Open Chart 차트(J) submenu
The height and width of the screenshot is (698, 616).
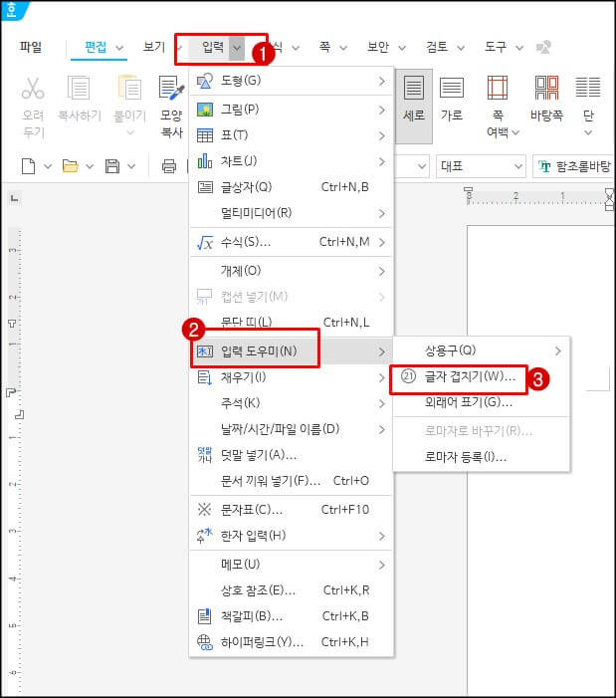(x=292, y=161)
